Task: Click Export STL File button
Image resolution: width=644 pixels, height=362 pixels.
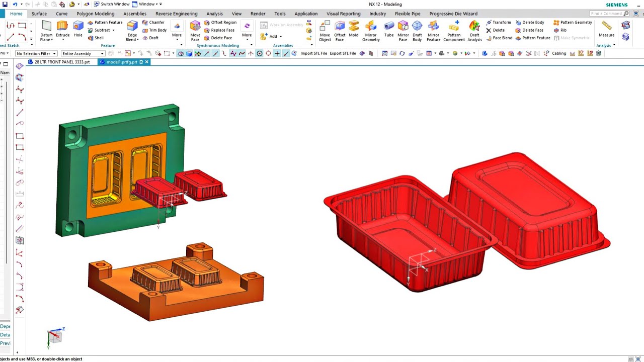Action: coord(343,53)
